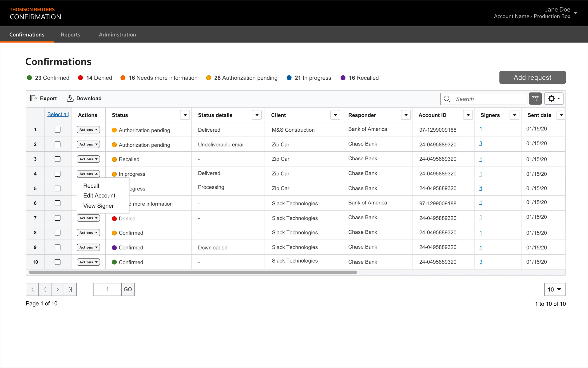Click the Add request button
Image resolution: width=588 pixels, height=368 pixels.
click(x=532, y=77)
